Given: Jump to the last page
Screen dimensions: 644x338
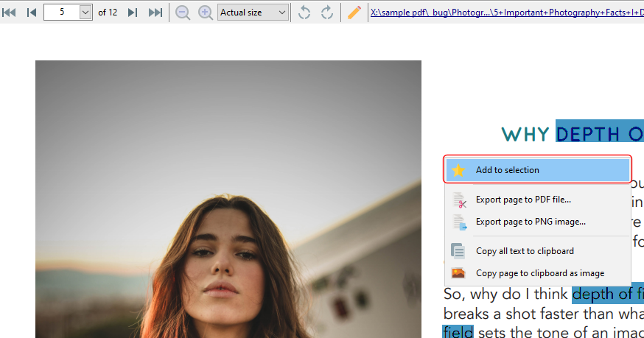Looking at the screenshot, I should click(155, 13).
